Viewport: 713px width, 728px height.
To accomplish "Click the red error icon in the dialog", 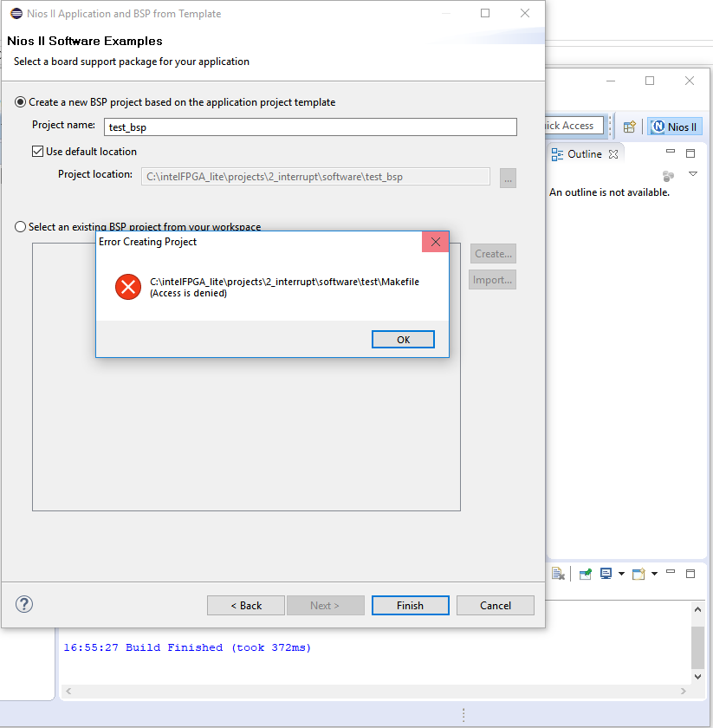I will pos(128,287).
